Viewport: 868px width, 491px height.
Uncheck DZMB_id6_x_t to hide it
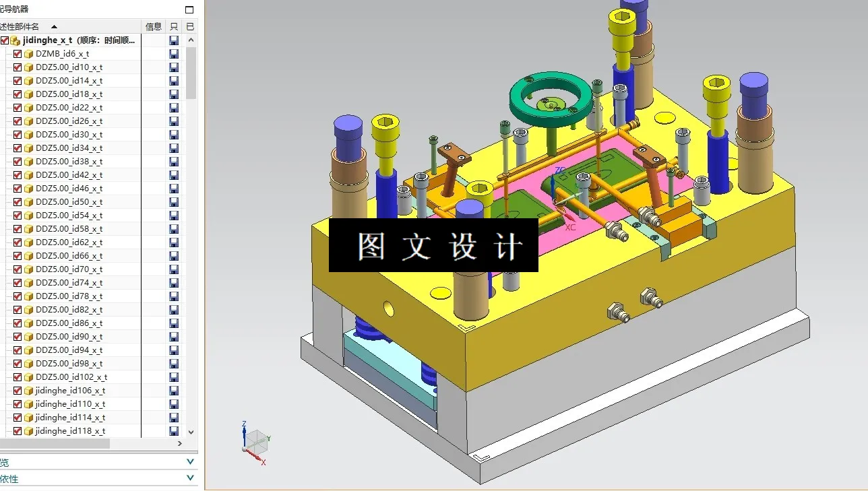click(x=18, y=53)
